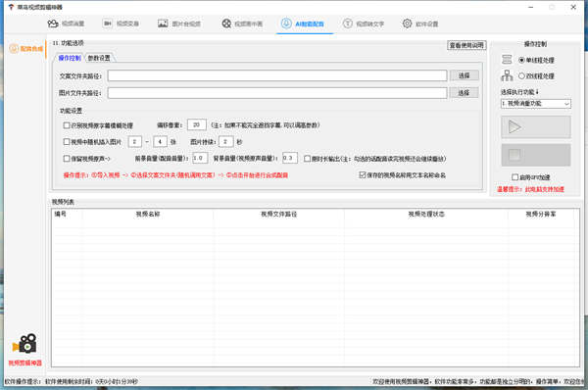Click the microphone icon of AI智能配音

286,24
